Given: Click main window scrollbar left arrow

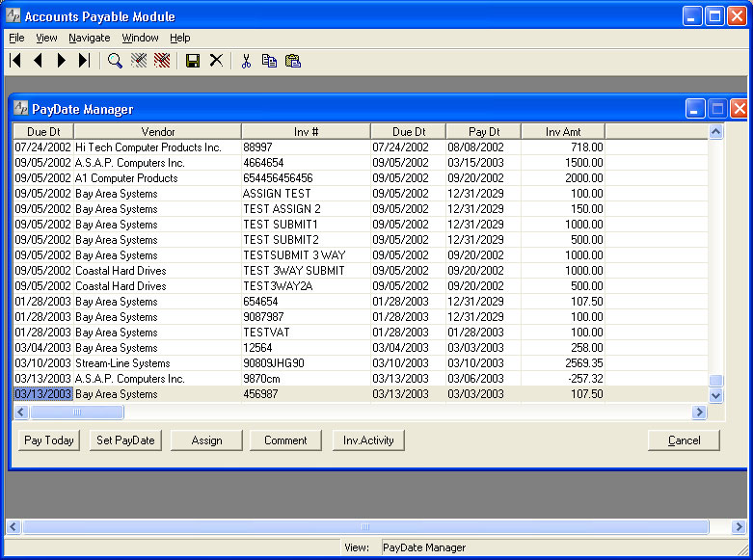Looking at the screenshot, I should (x=13, y=527).
